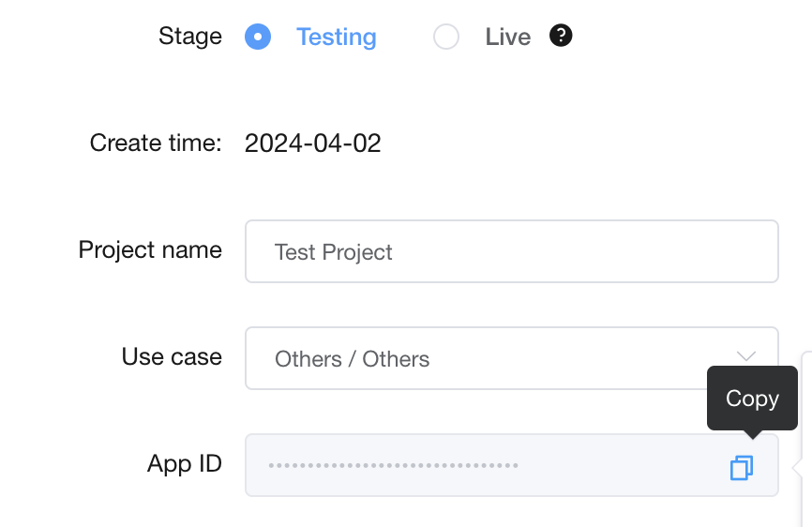Click the help question mark icon
Screen dimensions: 812x527
(561, 37)
